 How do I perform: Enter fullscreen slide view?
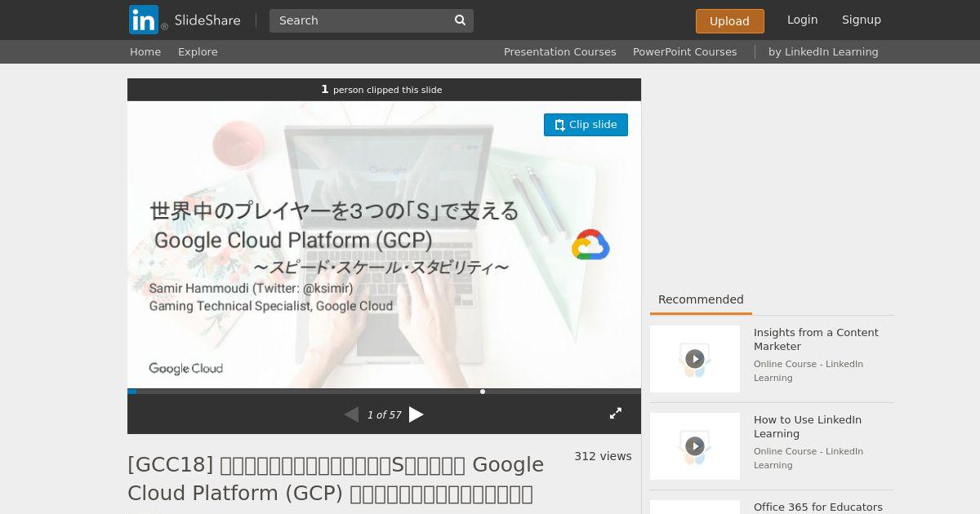616,414
